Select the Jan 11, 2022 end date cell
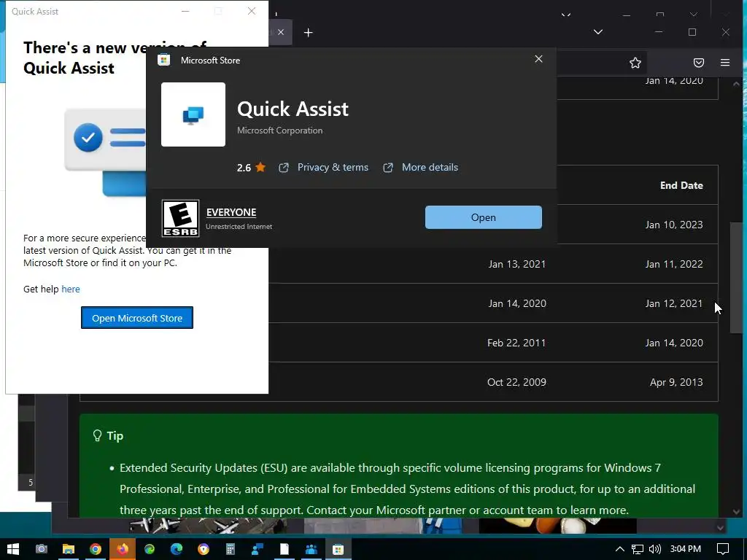Viewport: 747px width, 560px height. [x=673, y=264]
